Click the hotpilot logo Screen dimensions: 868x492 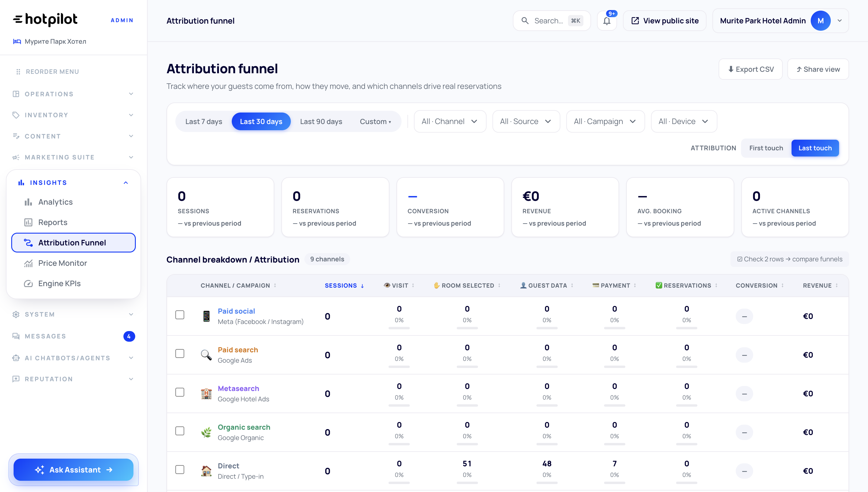coord(45,19)
